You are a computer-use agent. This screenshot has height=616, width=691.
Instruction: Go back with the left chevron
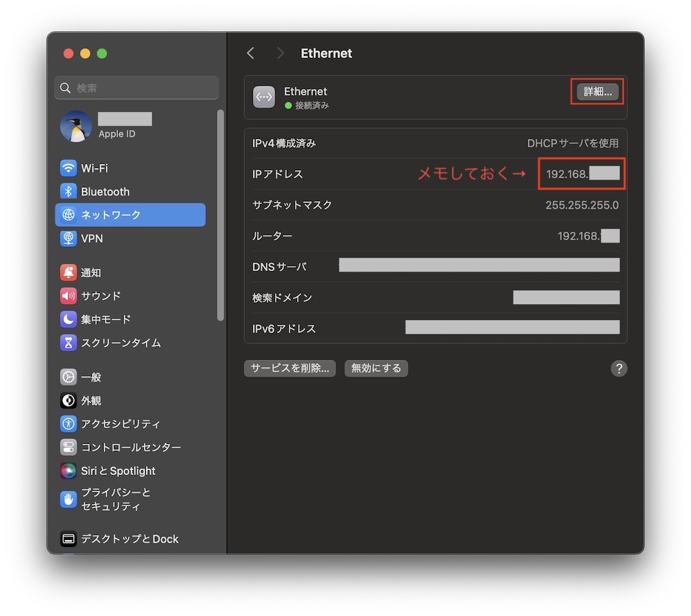[x=251, y=53]
